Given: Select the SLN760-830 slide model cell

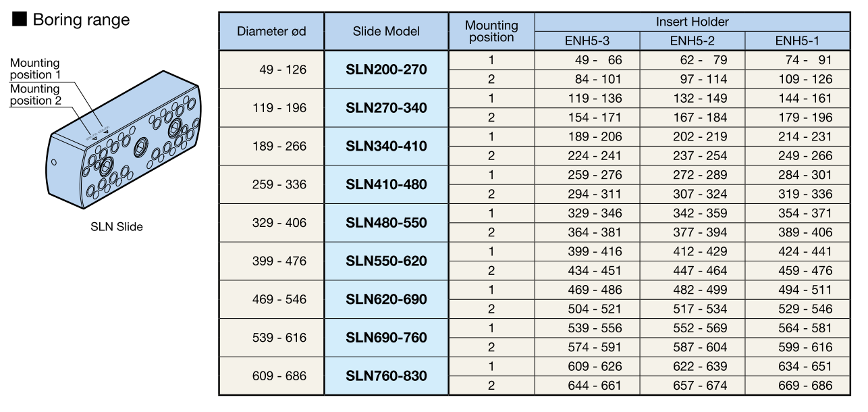Looking at the screenshot, I should point(386,376).
